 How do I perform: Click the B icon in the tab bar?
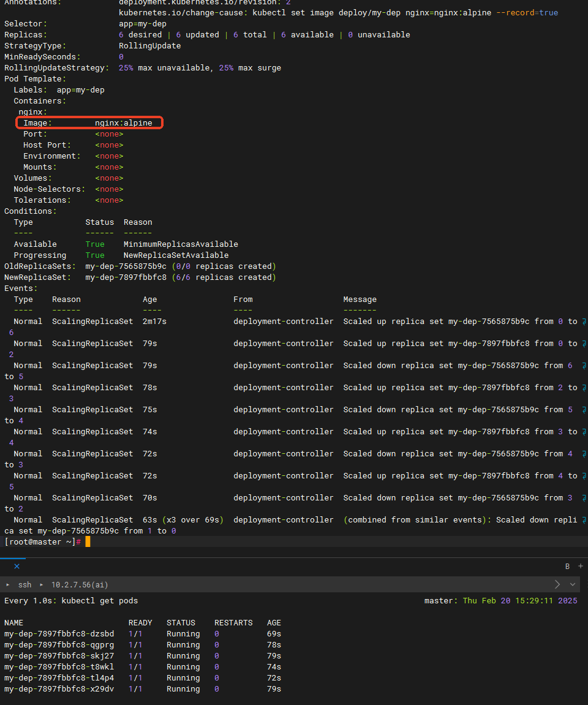click(567, 567)
